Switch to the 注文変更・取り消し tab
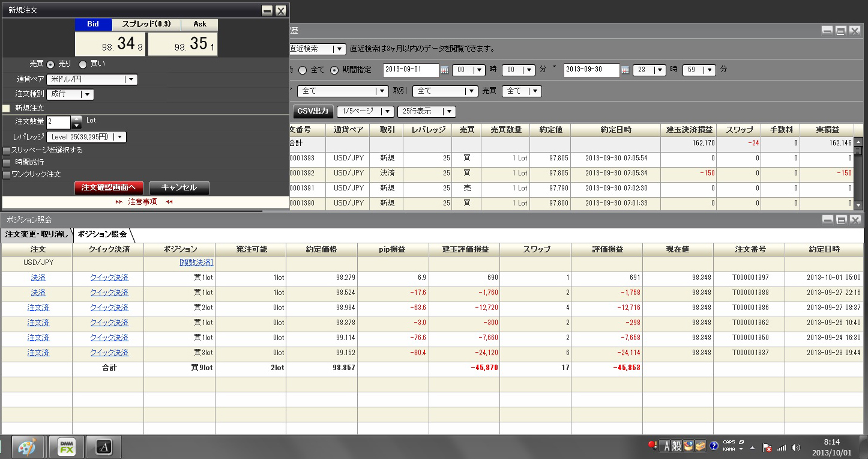This screenshot has height=459, width=868. (x=37, y=234)
